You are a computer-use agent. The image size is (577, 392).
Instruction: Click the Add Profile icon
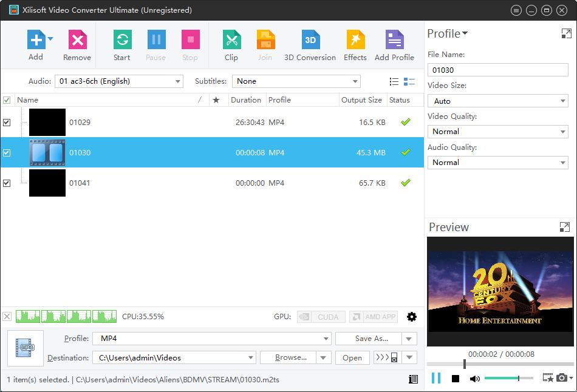[x=394, y=41]
